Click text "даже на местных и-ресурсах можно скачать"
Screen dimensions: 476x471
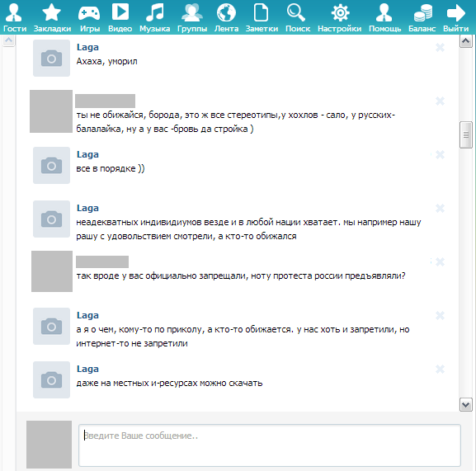(x=169, y=384)
